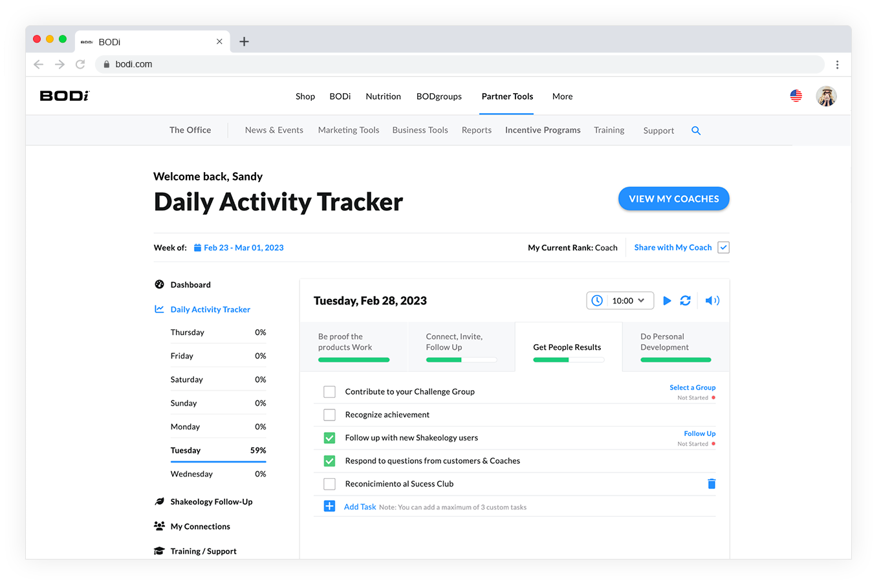Select the Partner Tools menu
Viewport: 881px width, 588px height.
coord(507,96)
